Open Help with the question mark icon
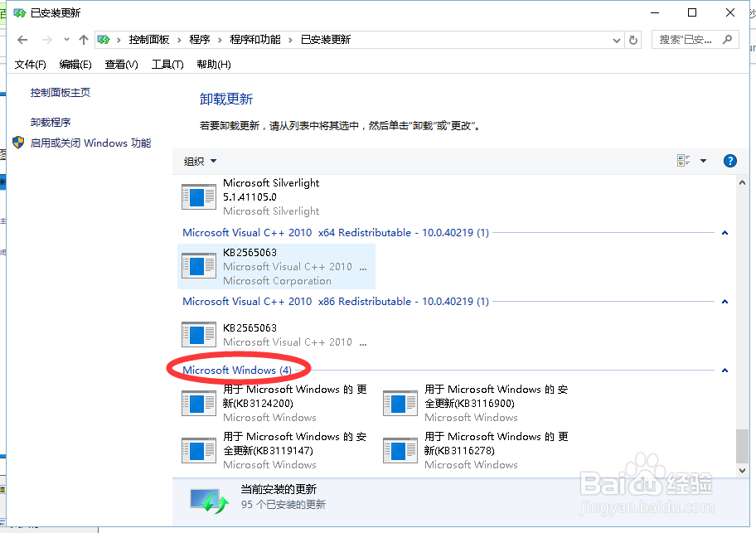Screen dimensions: 756x533 click(730, 161)
